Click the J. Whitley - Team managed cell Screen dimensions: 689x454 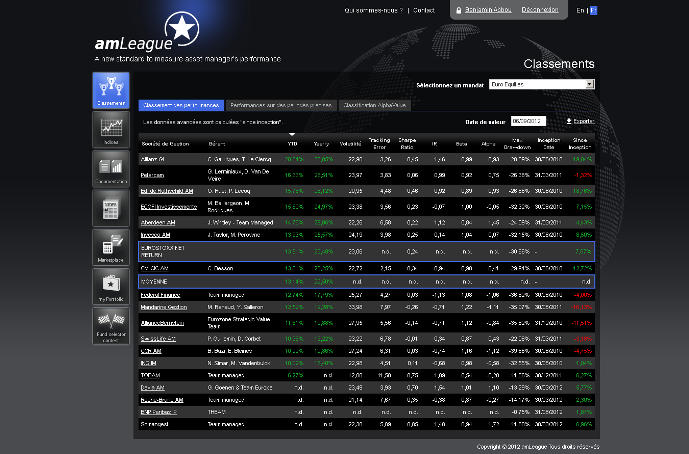pyautogui.click(x=240, y=222)
